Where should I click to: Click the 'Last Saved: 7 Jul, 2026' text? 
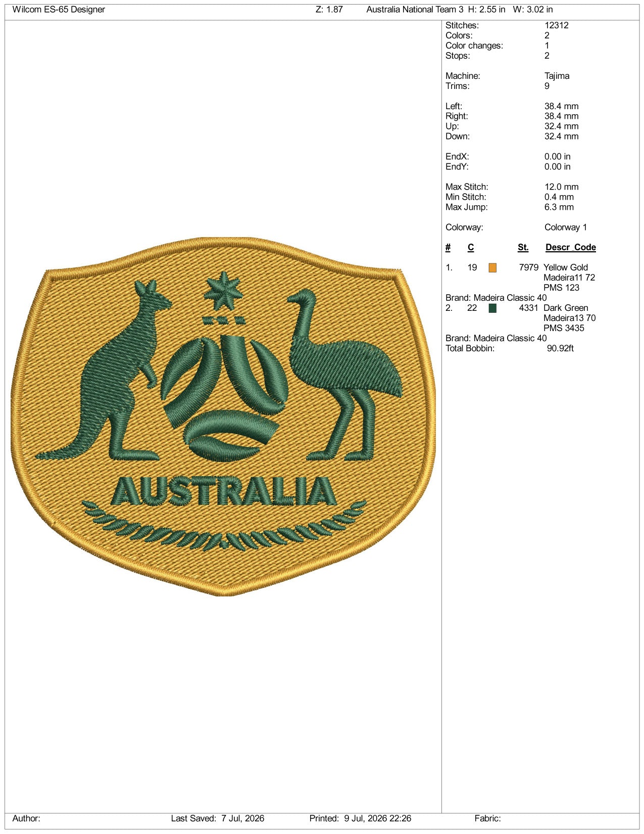pos(218,818)
